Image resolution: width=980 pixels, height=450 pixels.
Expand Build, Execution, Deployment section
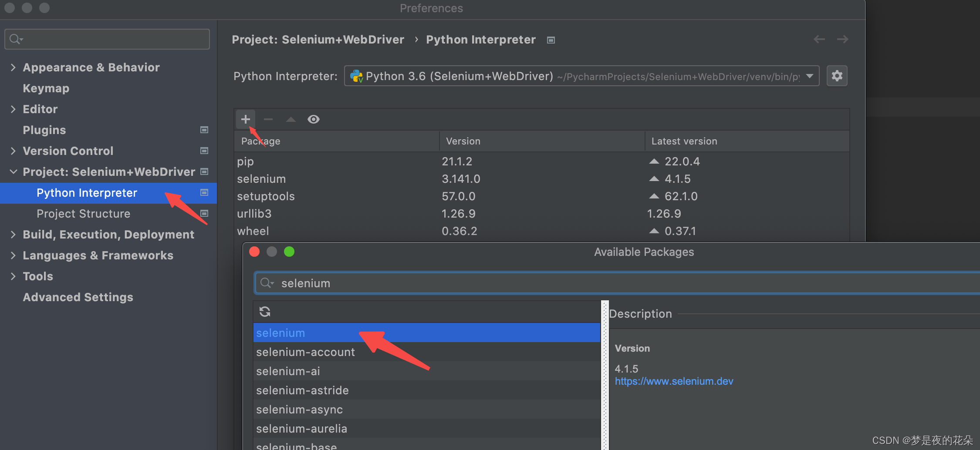(x=13, y=235)
